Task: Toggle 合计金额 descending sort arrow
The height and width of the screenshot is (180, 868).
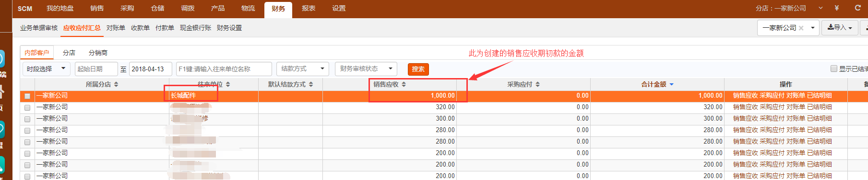Action: point(671,84)
